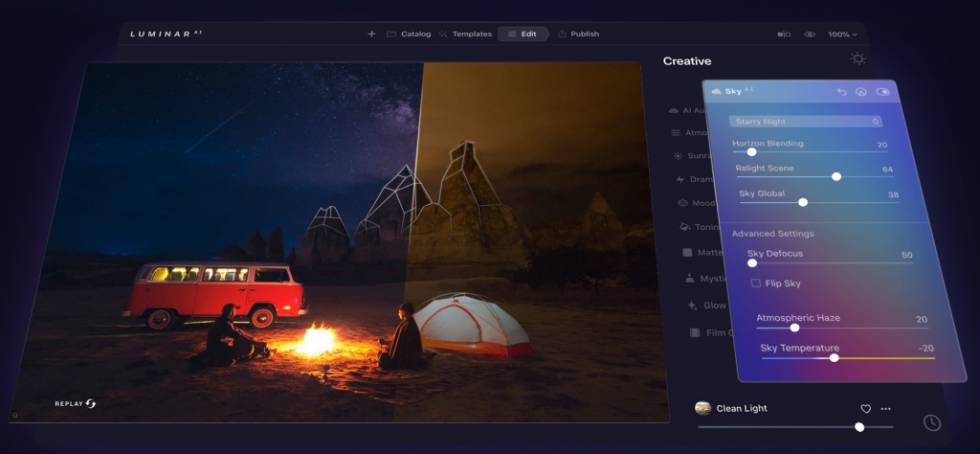
Task: Click the plus icon to add photos
Action: (x=371, y=34)
